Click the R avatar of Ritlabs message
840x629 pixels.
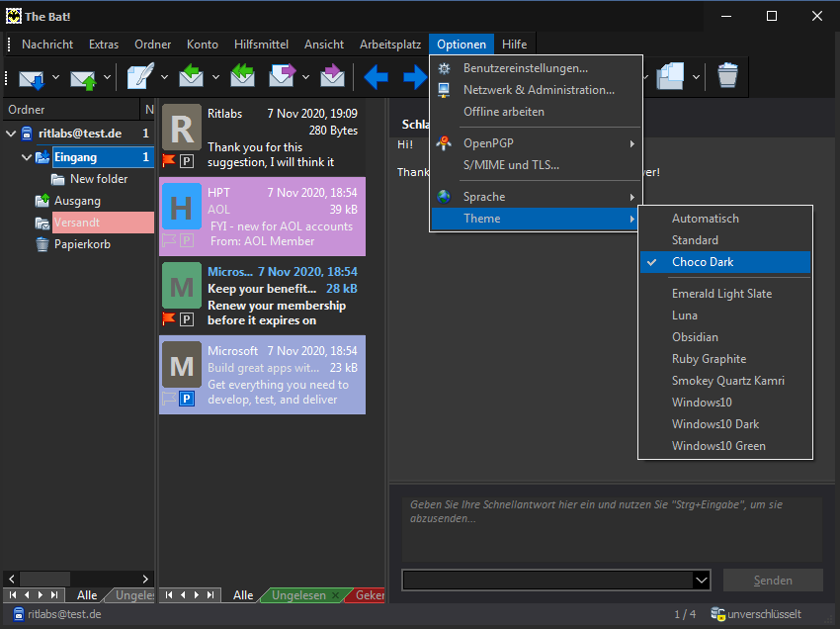tap(182, 128)
